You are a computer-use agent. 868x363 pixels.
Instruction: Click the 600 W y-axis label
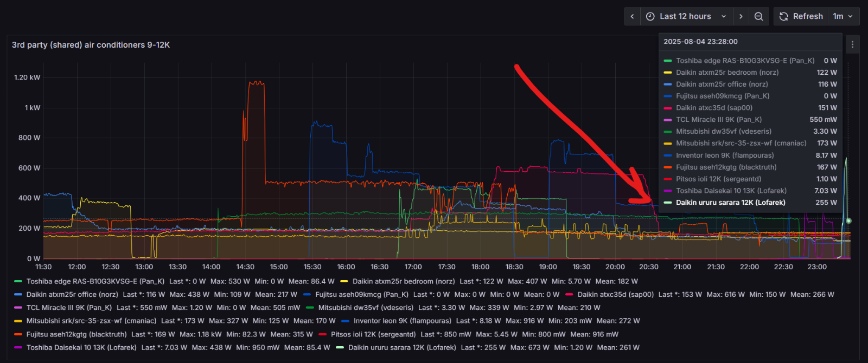[x=29, y=168]
